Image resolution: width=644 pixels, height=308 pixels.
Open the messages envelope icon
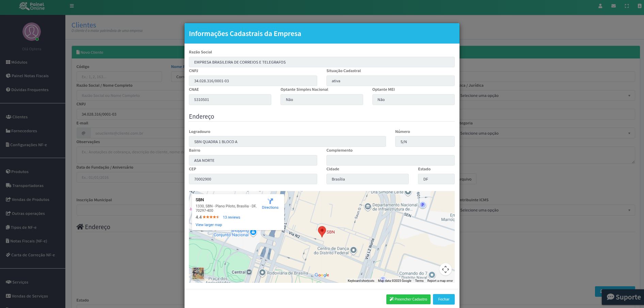pos(613,6)
